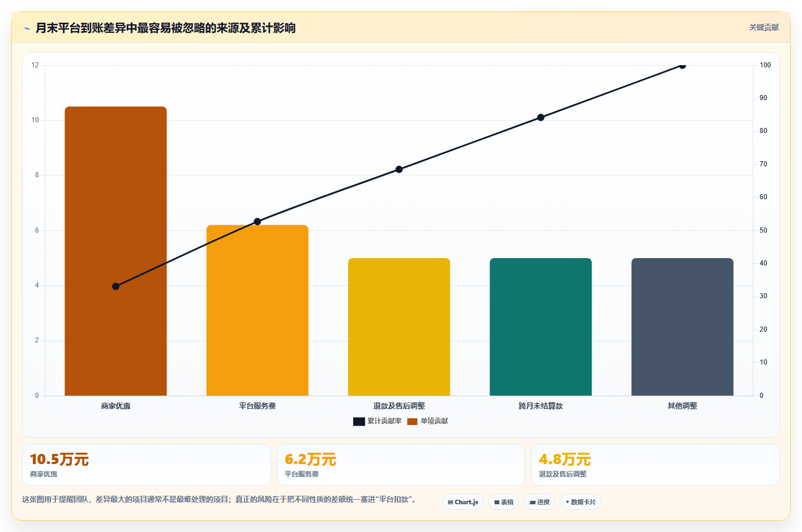Image resolution: width=802 pixels, height=532 pixels.
Task: Select the 数据卡片 tag label text
Action: 584,502
